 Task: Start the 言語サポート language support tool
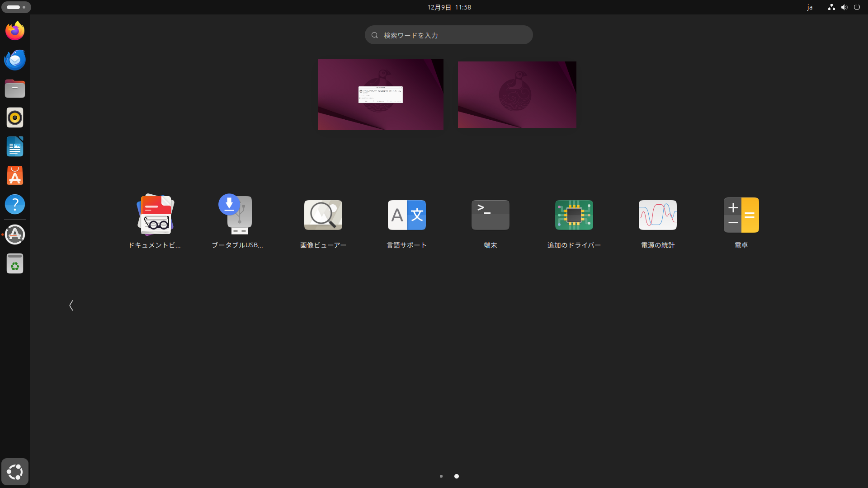point(406,215)
